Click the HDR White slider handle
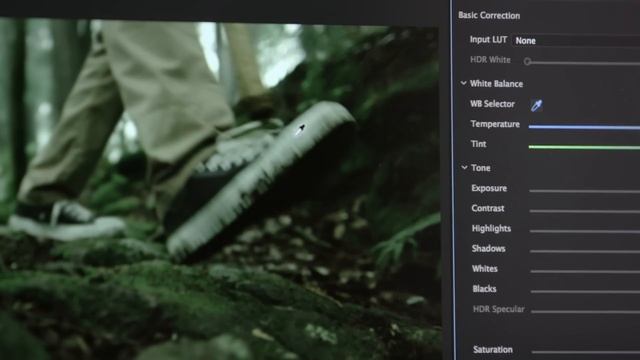 (x=527, y=62)
